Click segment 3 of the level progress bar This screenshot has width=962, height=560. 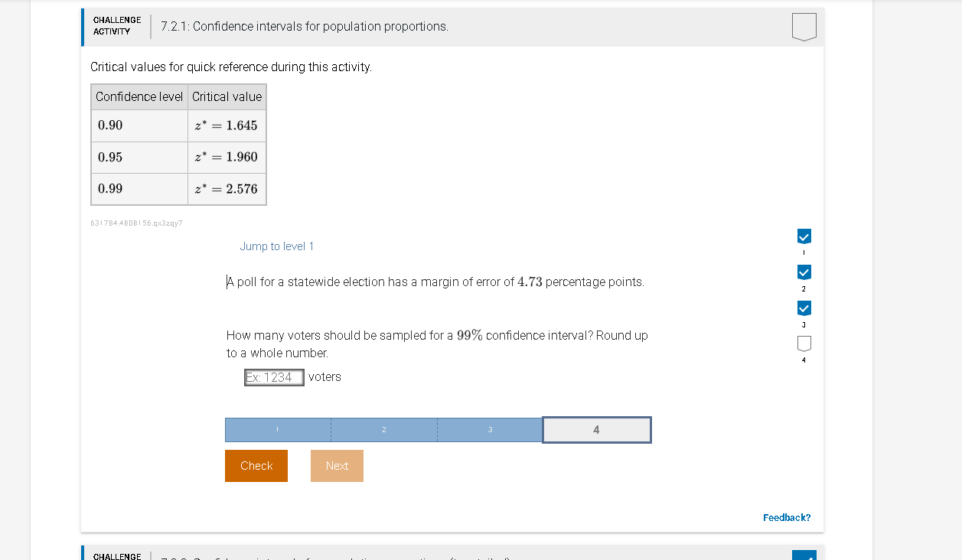(x=490, y=429)
